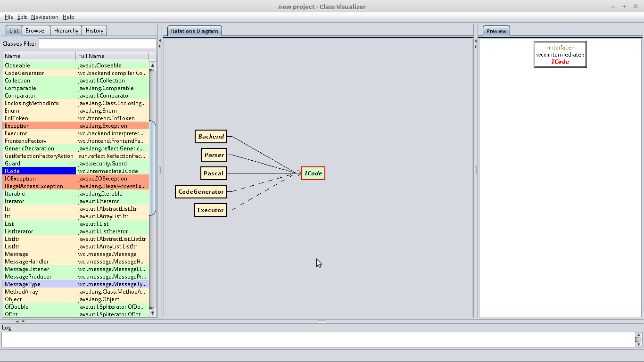Select the ICode node in the diagram
The width and height of the screenshot is (644, 362).
point(313,173)
